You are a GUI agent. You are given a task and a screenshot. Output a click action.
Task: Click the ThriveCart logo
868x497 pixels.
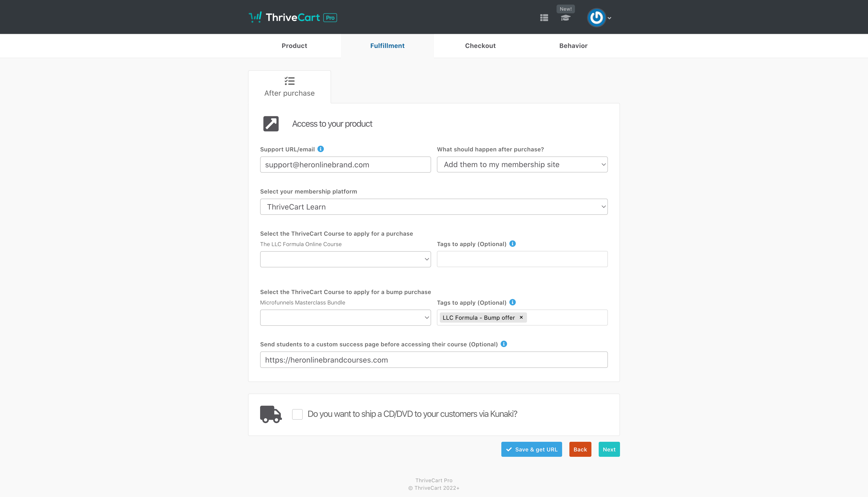tap(293, 17)
